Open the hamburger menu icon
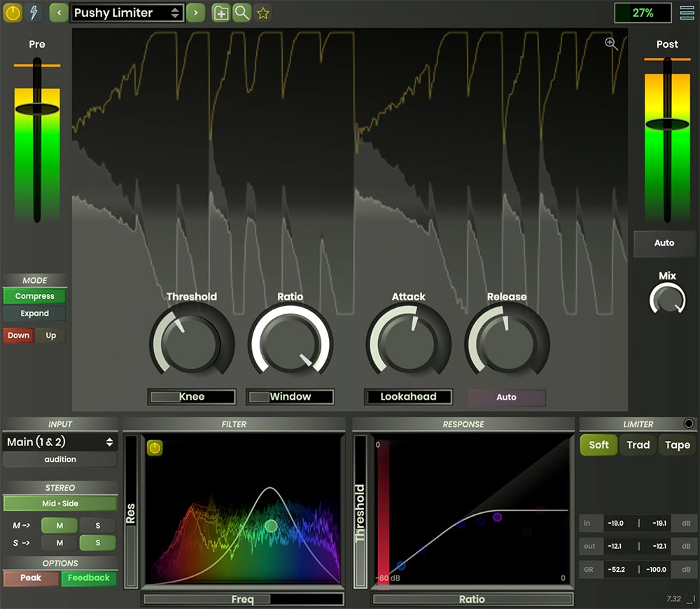 pyautogui.click(x=687, y=13)
